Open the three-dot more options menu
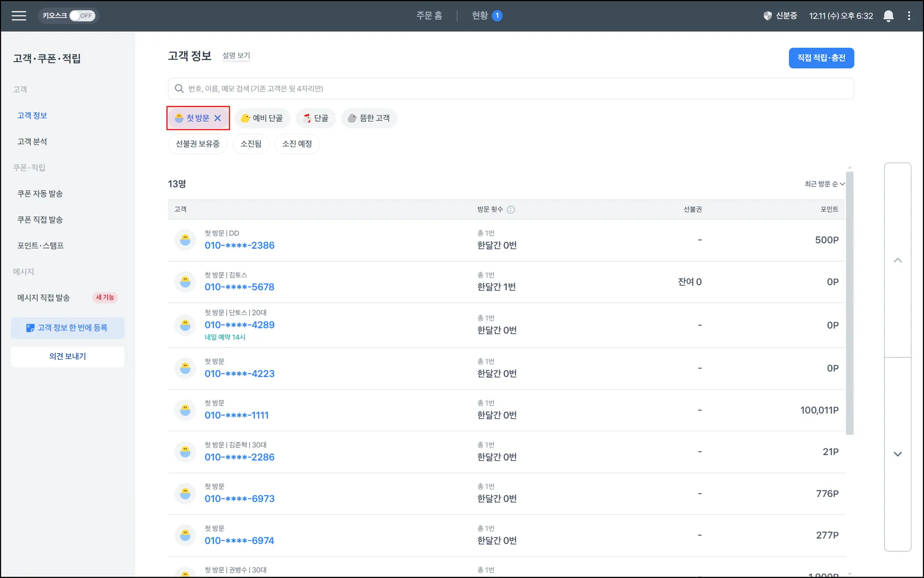Viewport: 924px width, 578px height. [x=909, y=16]
